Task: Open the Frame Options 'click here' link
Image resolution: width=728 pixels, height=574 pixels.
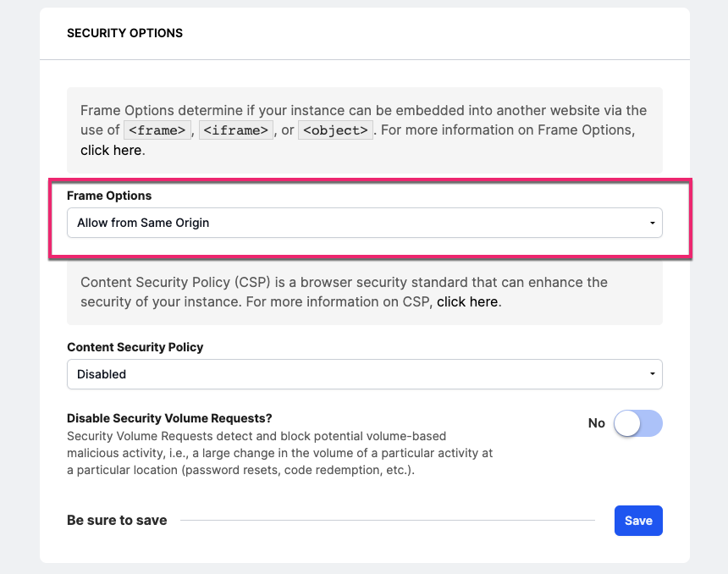Action: coord(111,151)
